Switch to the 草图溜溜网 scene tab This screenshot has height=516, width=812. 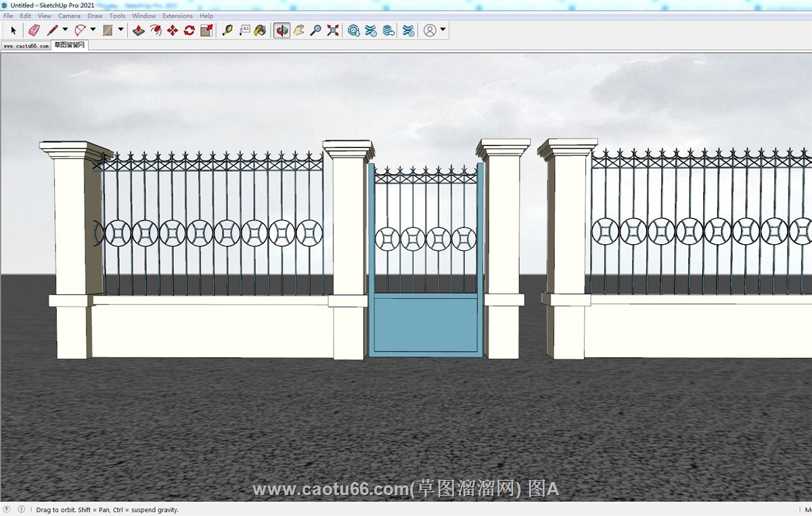point(70,45)
